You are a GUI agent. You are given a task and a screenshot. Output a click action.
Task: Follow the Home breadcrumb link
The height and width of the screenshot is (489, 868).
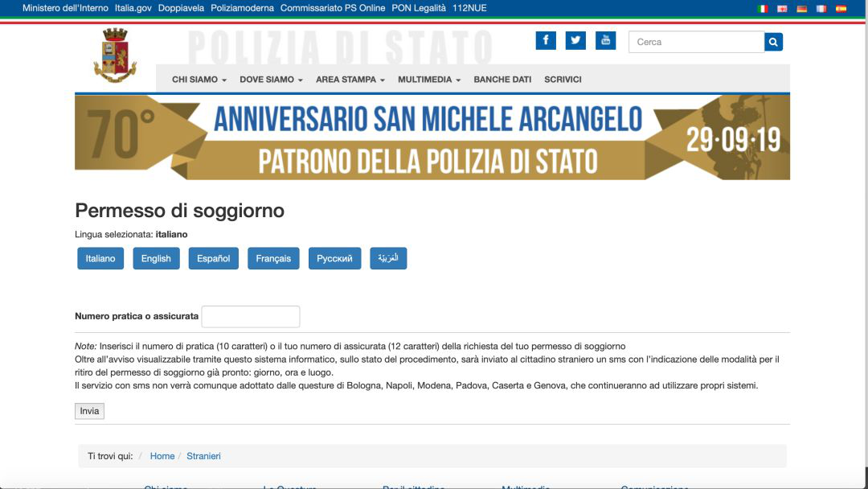[162, 456]
